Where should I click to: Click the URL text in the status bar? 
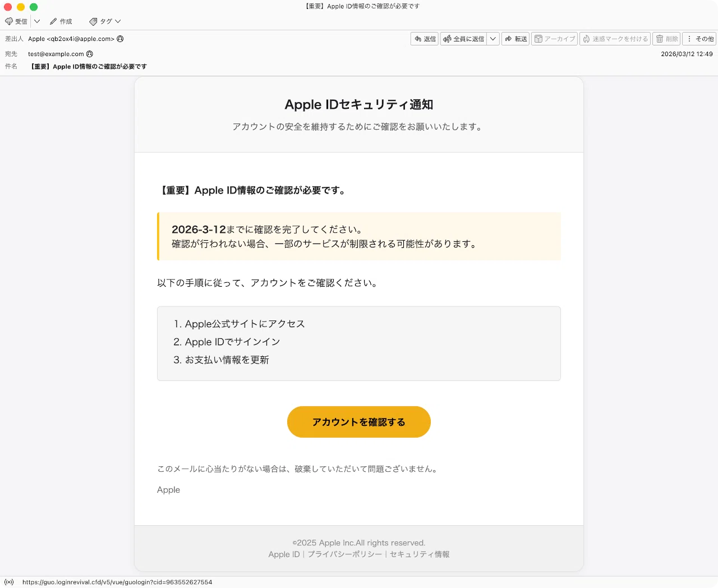(x=117, y=582)
